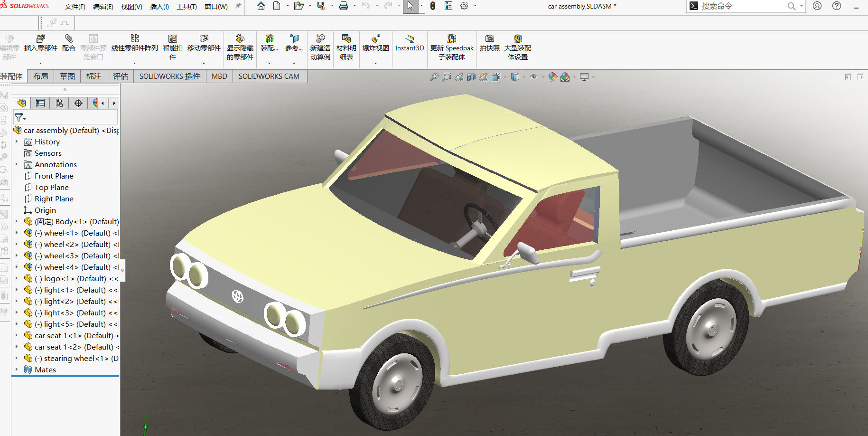Click the 配合 (Mate) tool

[x=69, y=43]
